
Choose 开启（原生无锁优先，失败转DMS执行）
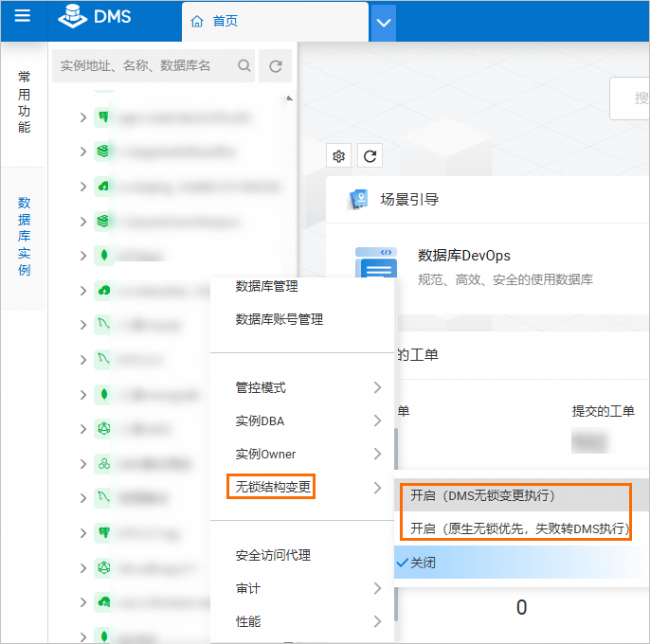point(521,528)
